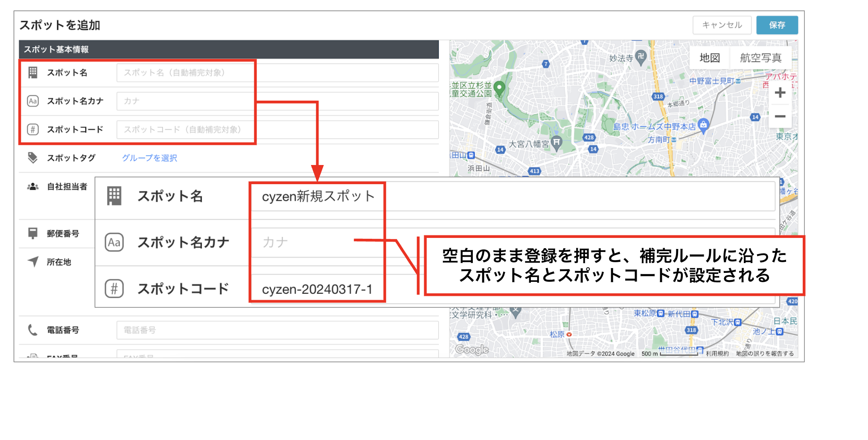Click the スポットタグ label
The height and width of the screenshot is (440, 868).
pyautogui.click(x=71, y=158)
